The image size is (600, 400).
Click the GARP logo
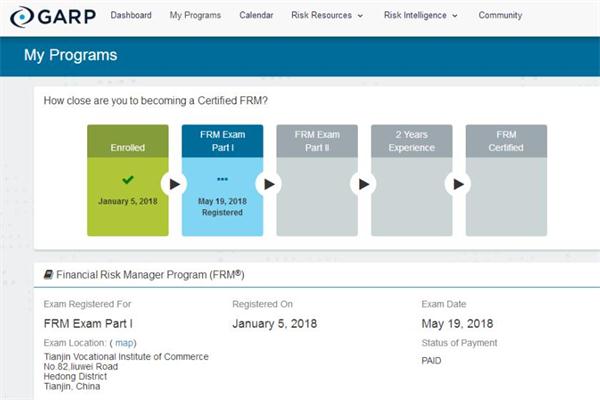click(53, 17)
